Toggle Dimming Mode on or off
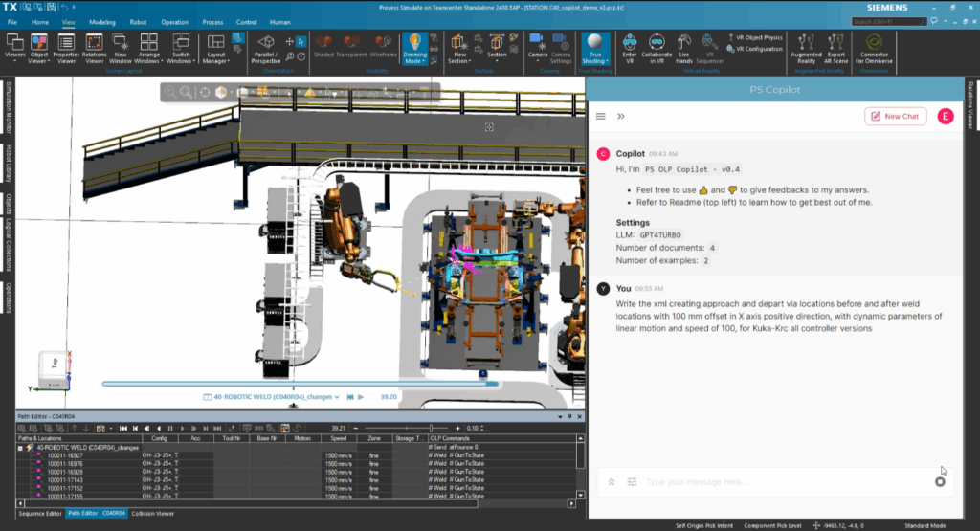 [414, 49]
